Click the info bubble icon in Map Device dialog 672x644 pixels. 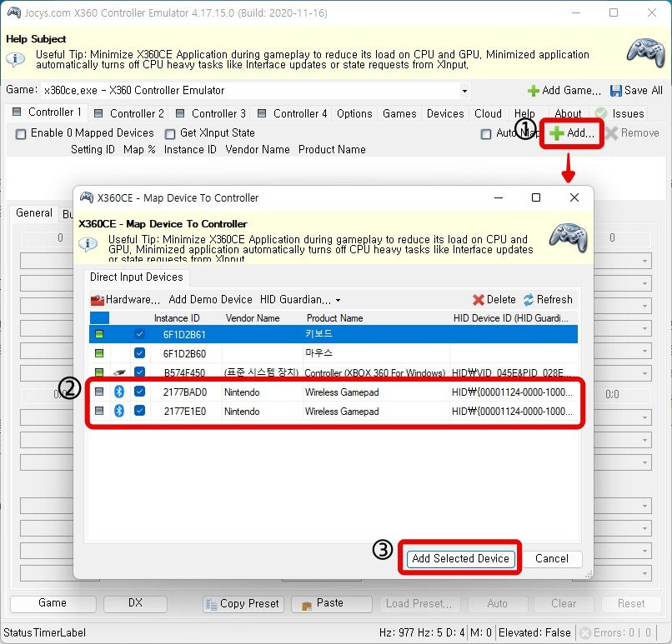[88, 244]
